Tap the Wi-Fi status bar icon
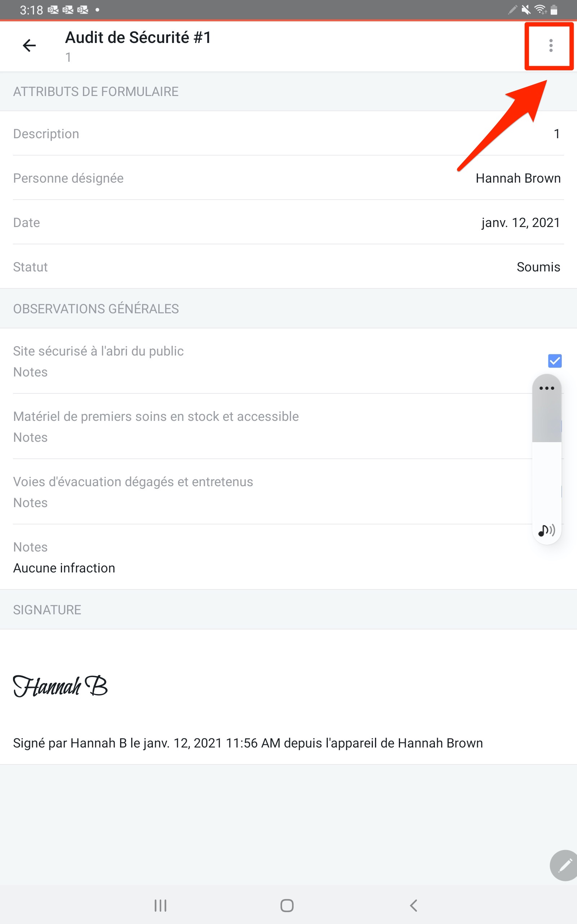The width and height of the screenshot is (577, 924). click(540, 9)
